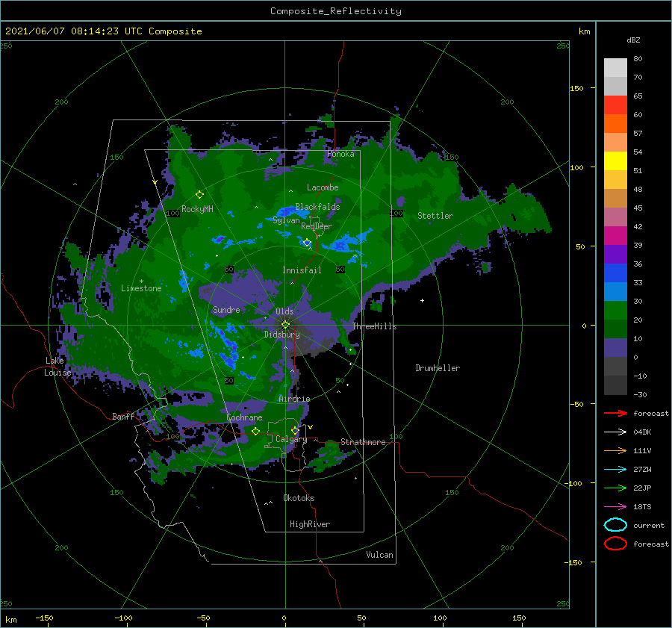
Task: Click the Strathmore label
Action: click(x=363, y=442)
